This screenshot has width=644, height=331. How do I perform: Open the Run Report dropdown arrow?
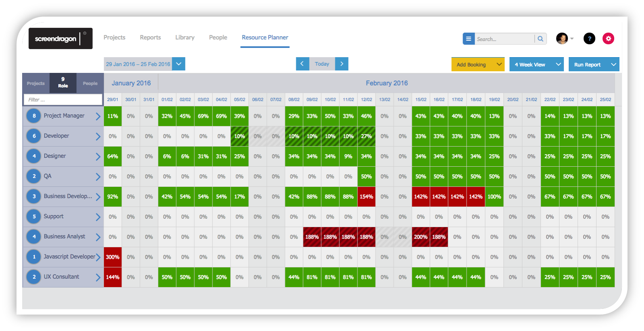(x=614, y=64)
